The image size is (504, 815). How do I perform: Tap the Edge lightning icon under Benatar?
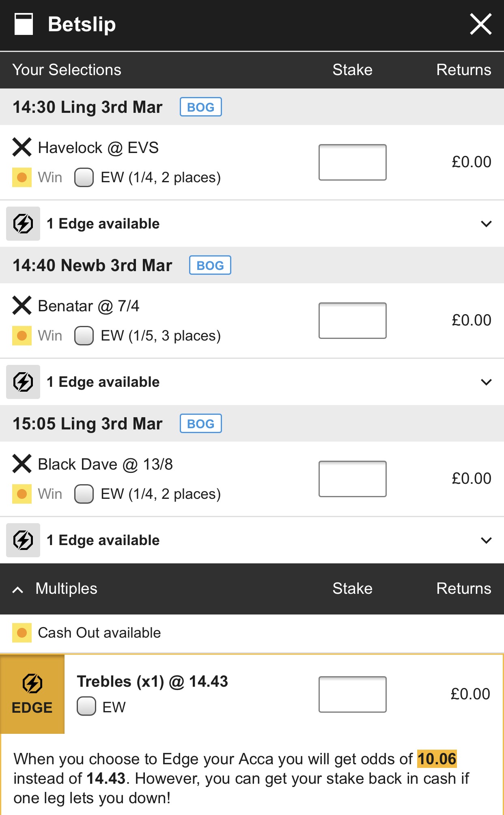(x=23, y=382)
